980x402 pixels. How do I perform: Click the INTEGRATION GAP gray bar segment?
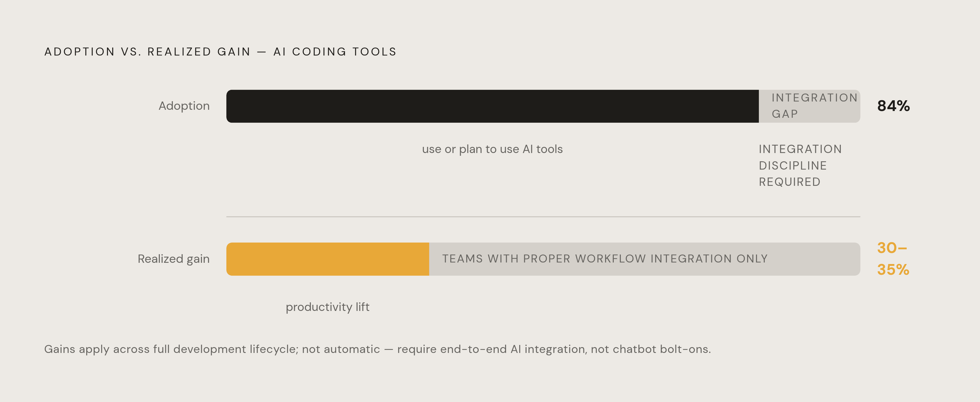point(809,106)
